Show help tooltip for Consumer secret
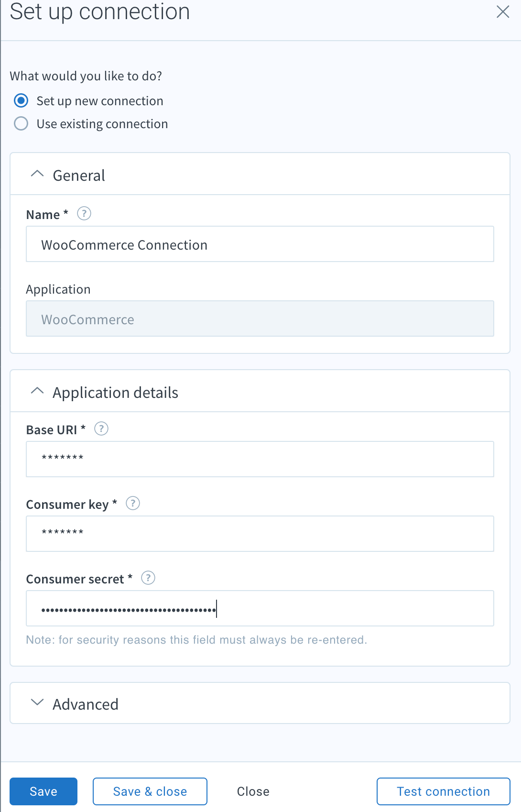The height and width of the screenshot is (812, 521). pos(148,578)
